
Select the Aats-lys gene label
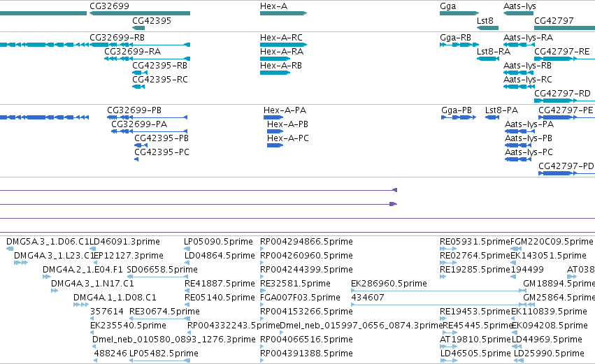point(519,6)
